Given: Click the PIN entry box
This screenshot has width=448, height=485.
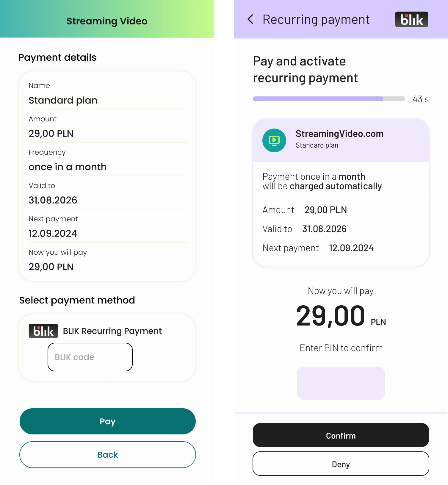Looking at the screenshot, I should coord(341,383).
